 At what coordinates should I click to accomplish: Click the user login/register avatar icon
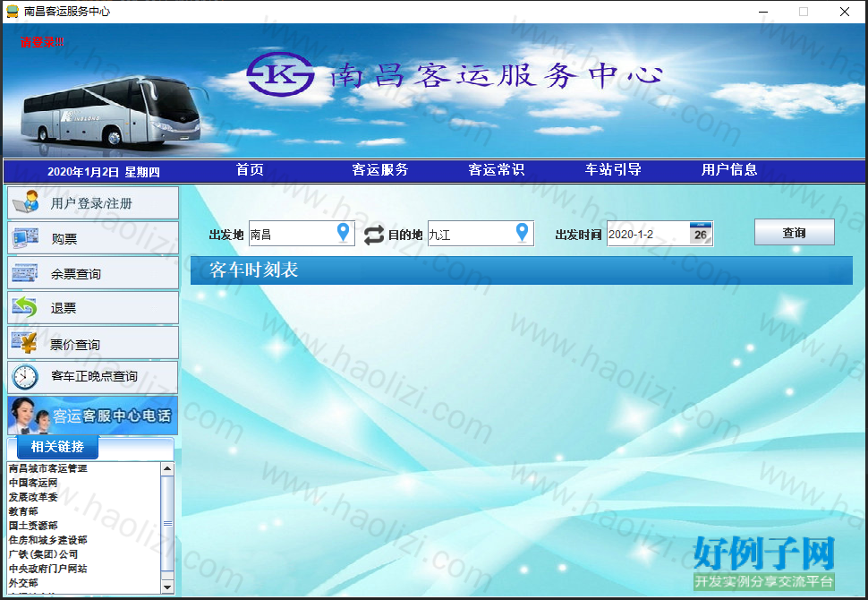[26, 202]
